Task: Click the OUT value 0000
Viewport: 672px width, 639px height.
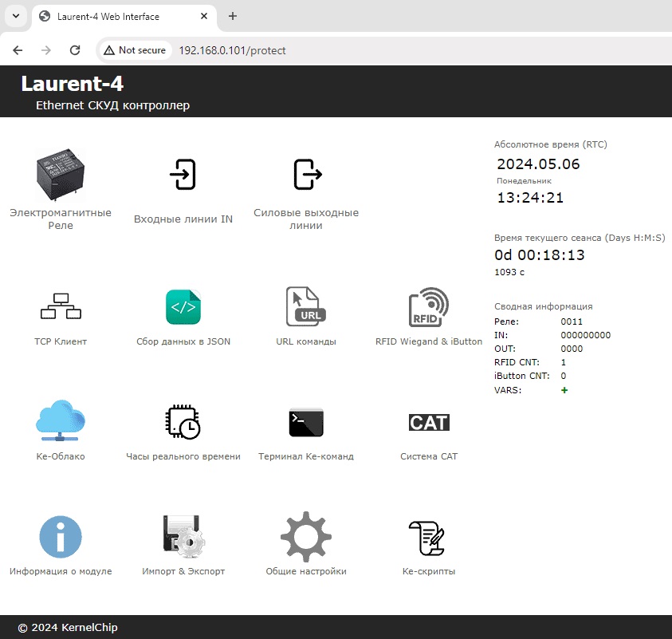Action: tap(572, 349)
